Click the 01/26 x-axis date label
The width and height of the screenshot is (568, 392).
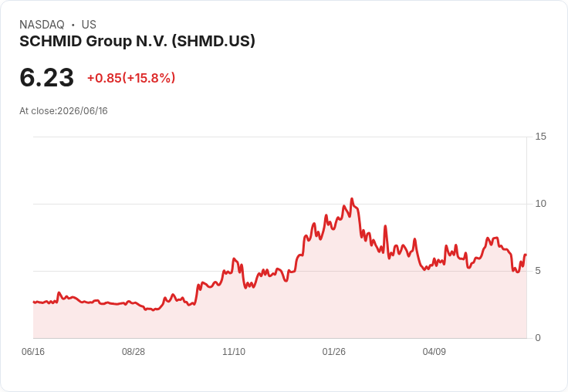(x=334, y=351)
